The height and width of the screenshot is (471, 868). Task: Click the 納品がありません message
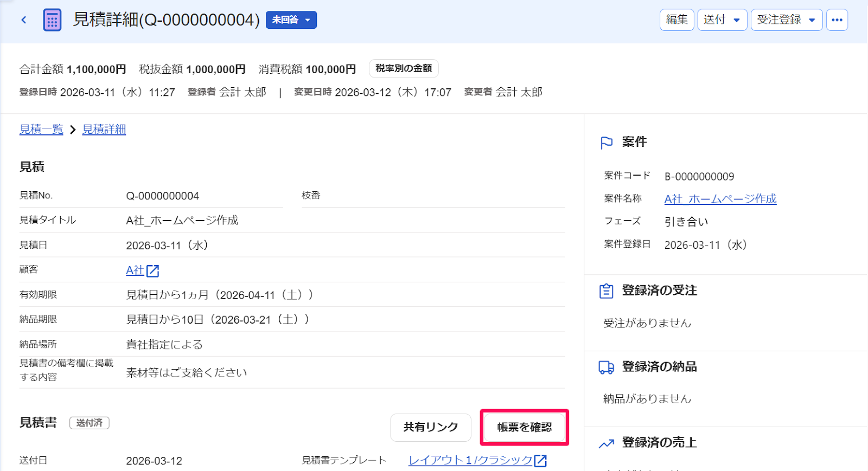[647, 399]
